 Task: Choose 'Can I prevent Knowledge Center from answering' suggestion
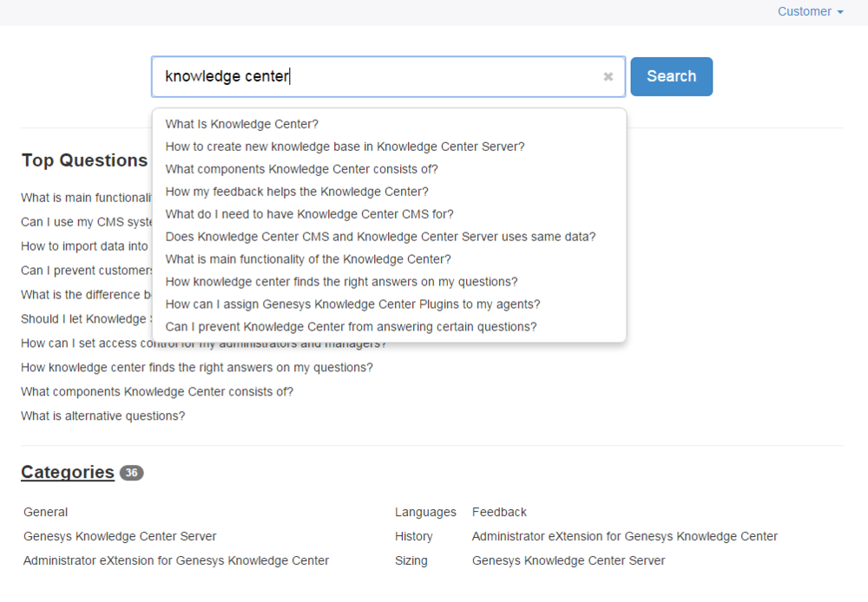[x=351, y=327]
